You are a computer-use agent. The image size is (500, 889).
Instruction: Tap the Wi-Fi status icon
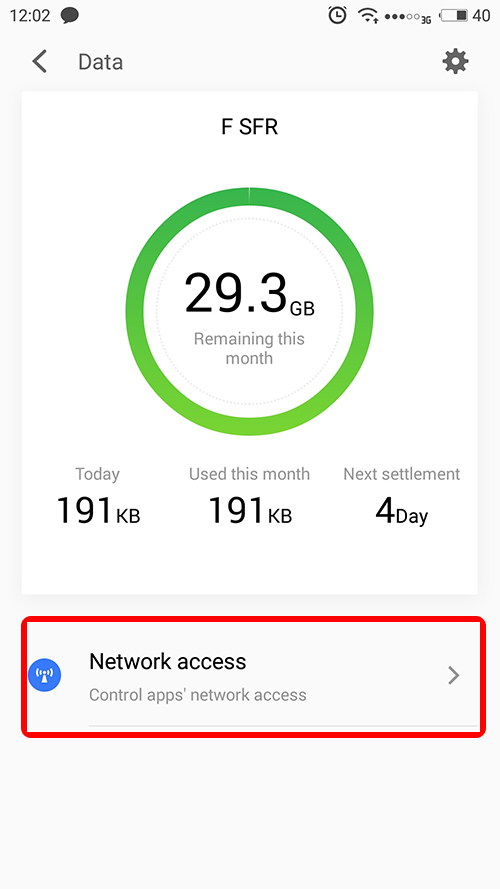coord(368,16)
